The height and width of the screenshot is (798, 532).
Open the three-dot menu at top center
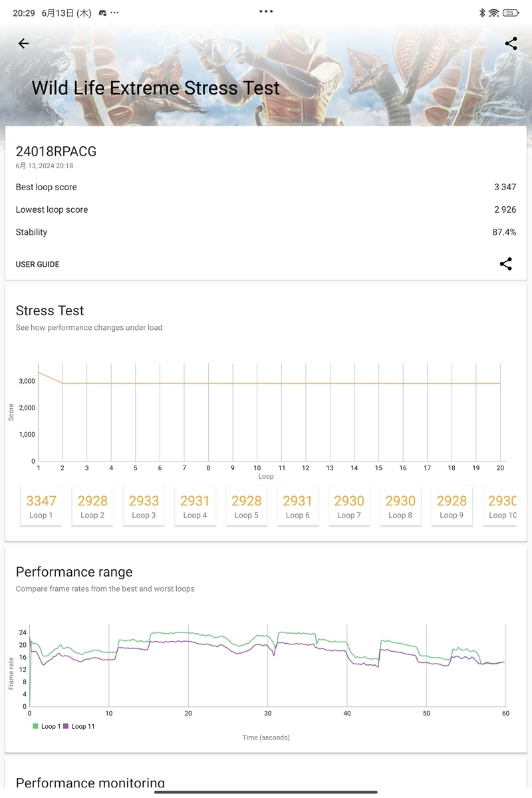click(x=266, y=11)
